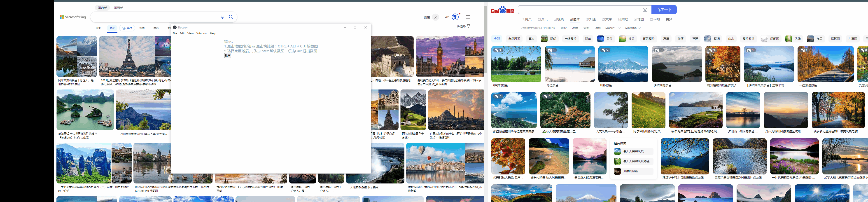Switch Bing to 国内版 edition
Image resolution: width=868 pixels, height=202 pixels.
click(103, 8)
